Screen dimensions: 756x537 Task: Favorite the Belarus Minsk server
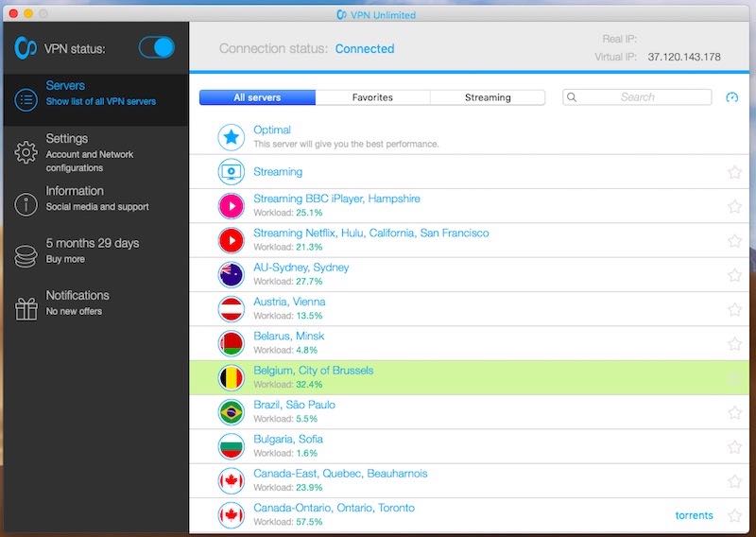tap(734, 343)
